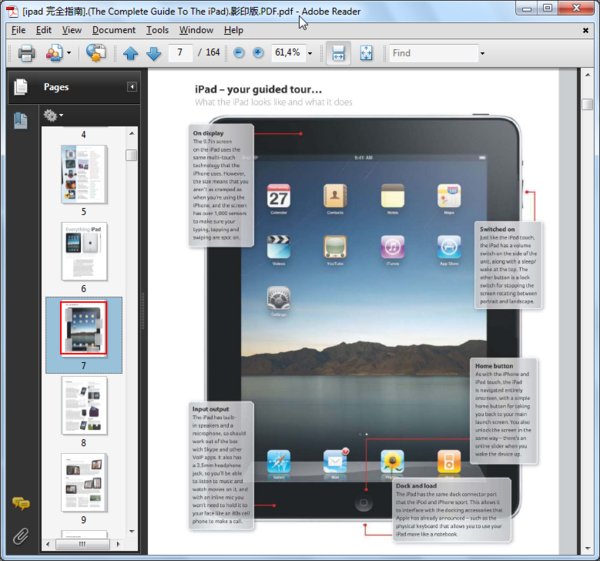
Task: Click the 'Input output' callout heading
Action: 210,409
